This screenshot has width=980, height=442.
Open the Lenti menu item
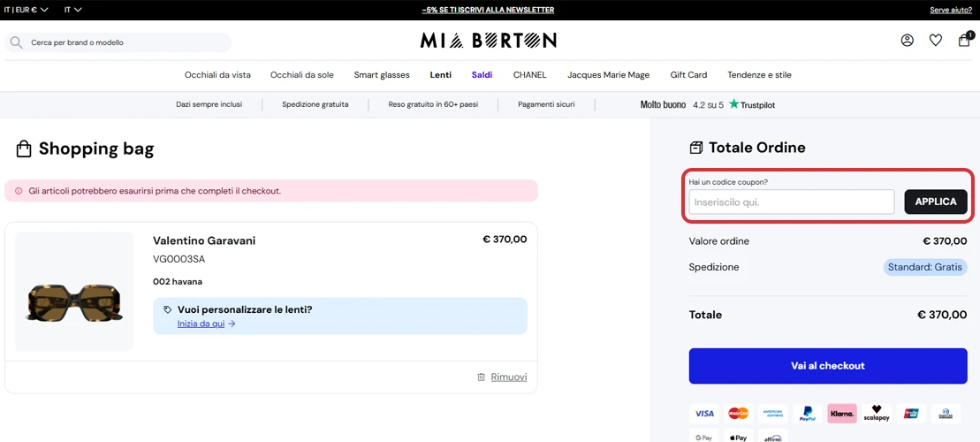tap(441, 75)
